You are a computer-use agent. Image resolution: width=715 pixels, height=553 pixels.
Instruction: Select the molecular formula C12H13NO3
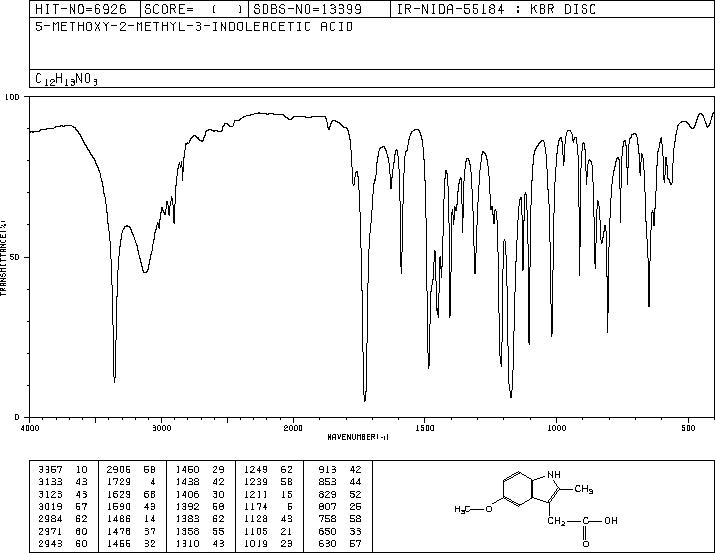(67, 79)
